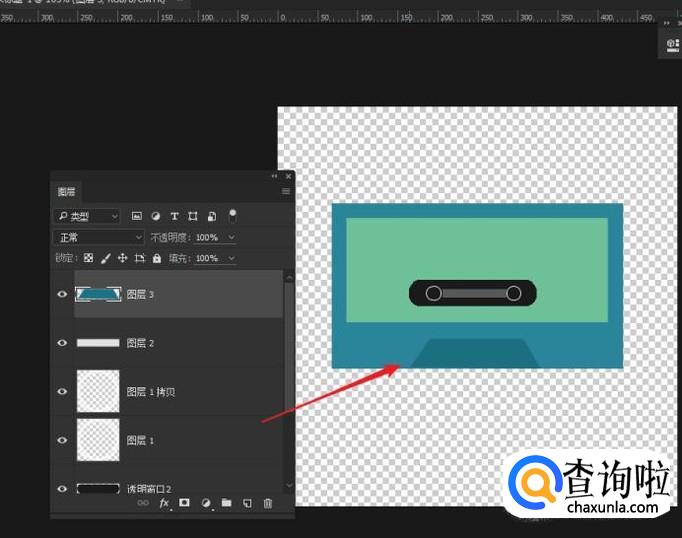Filter layers by adjustment layer icon

pyautogui.click(x=155, y=216)
